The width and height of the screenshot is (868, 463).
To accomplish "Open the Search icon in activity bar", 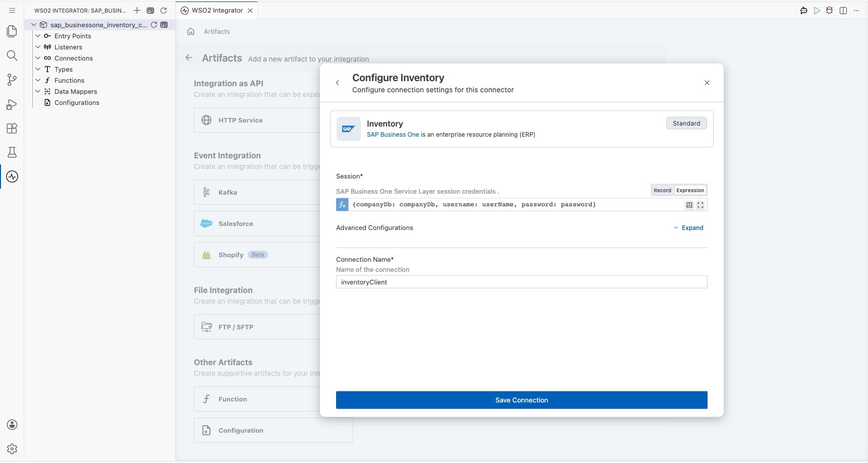I will pos(12,55).
